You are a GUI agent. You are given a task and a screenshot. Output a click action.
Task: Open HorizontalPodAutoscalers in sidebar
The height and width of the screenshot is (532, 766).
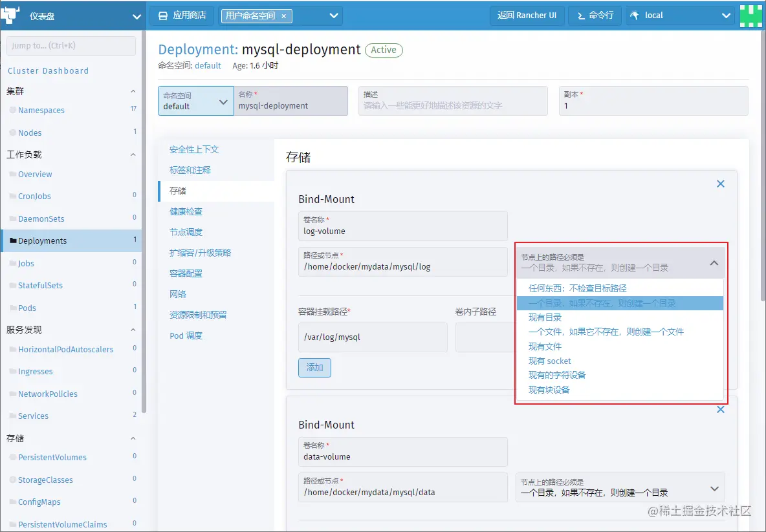pyautogui.click(x=66, y=350)
